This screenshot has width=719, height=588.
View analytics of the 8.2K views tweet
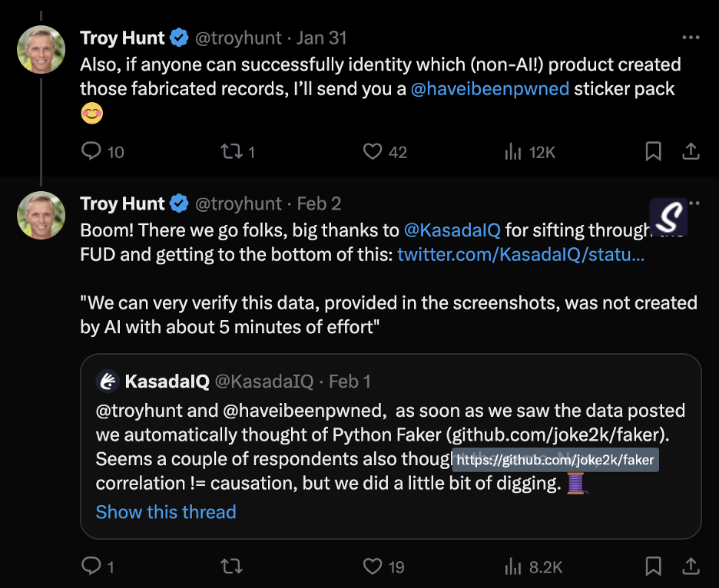coord(513,567)
